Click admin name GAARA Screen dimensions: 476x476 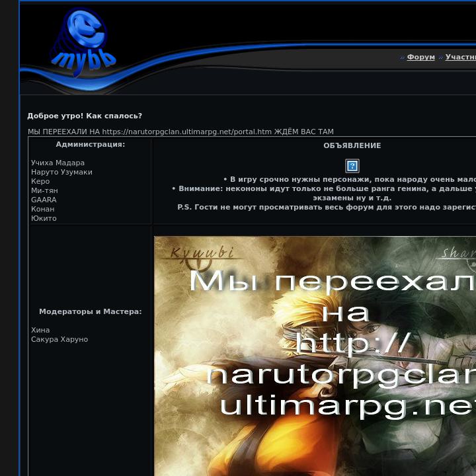coord(44,200)
